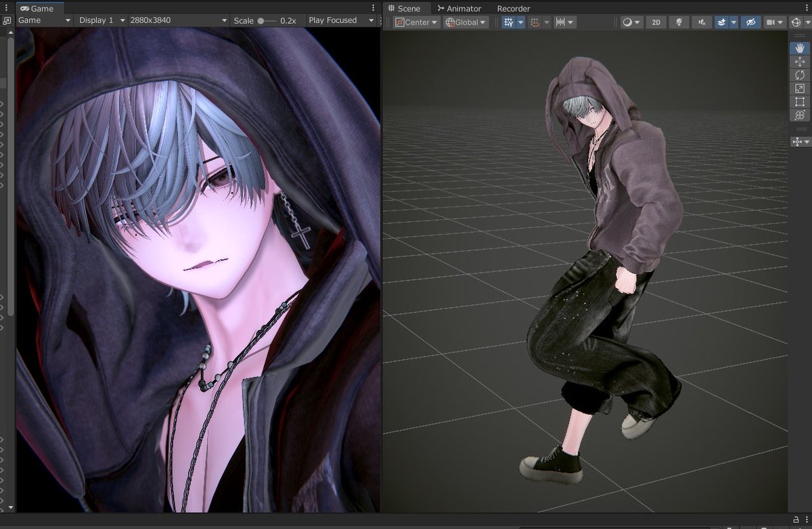Click the Scale slider handle
Viewport: 812px width, 529px height.
point(261,21)
